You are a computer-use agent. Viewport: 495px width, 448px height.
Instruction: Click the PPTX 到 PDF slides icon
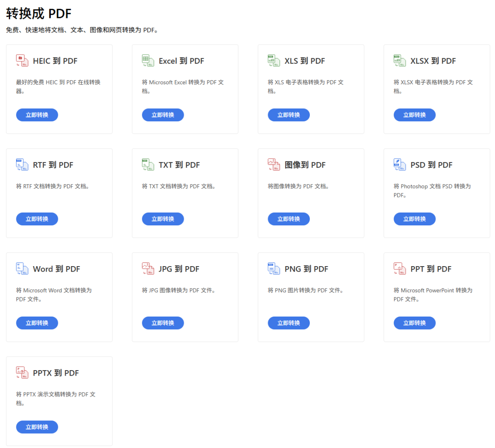[22, 372]
